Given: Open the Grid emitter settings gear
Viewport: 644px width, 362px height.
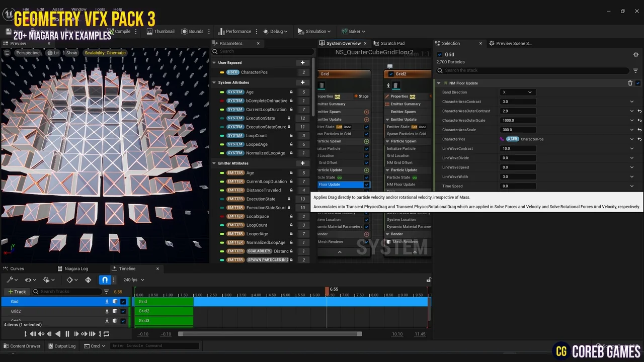Looking at the screenshot, I should (x=635, y=55).
